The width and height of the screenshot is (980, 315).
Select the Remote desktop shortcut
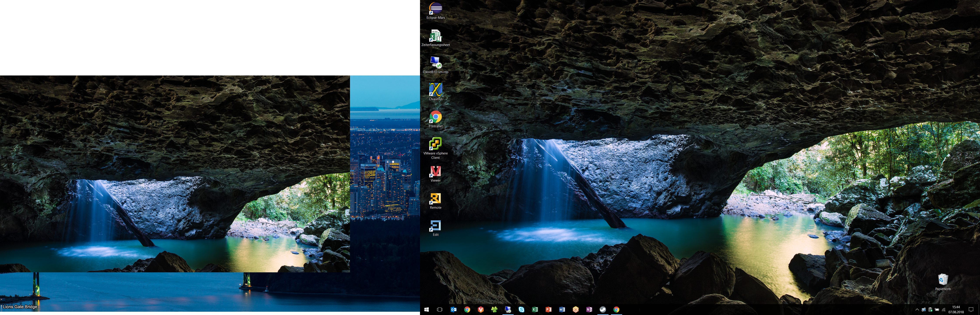[x=435, y=198]
